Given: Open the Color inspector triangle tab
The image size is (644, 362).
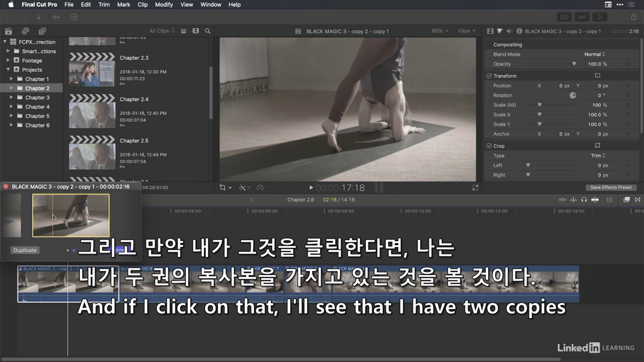Looking at the screenshot, I should pos(500,31).
